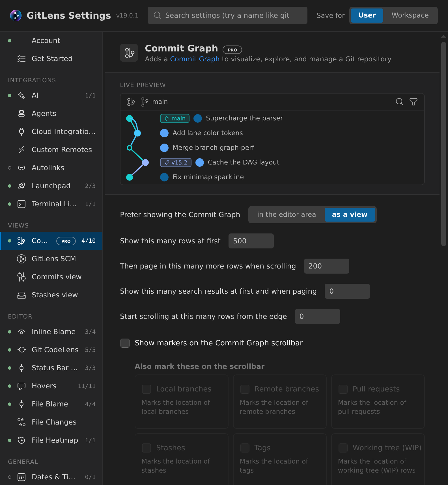This screenshot has width=448, height=485.
Task: Click the Cloud Integrations plug icon
Action: (21, 132)
